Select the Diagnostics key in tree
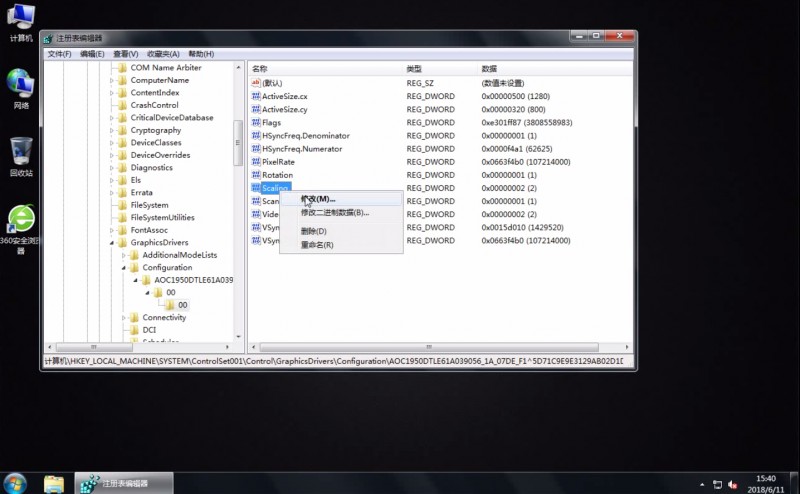This screenshot has height=494, width=800. tap(152, 167)
